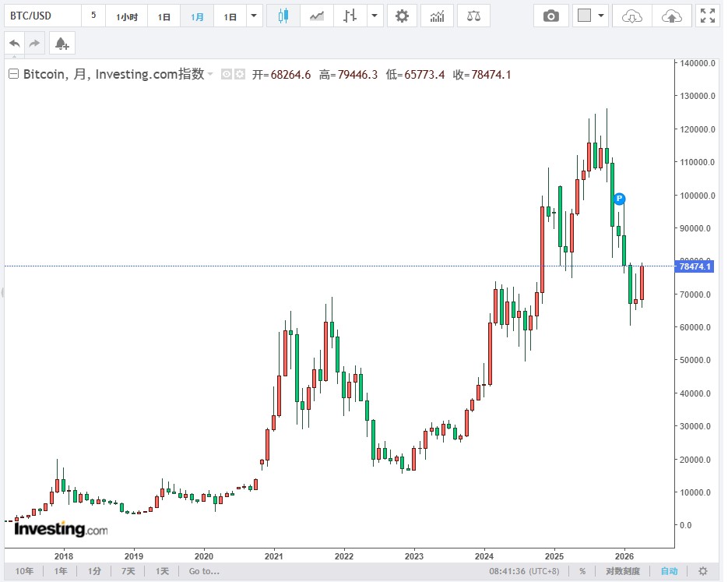This screenshot has height=582, width=728.
Task: Click the high value 高=79446.3
Action: pyautogui.click(x=348, y=75)
